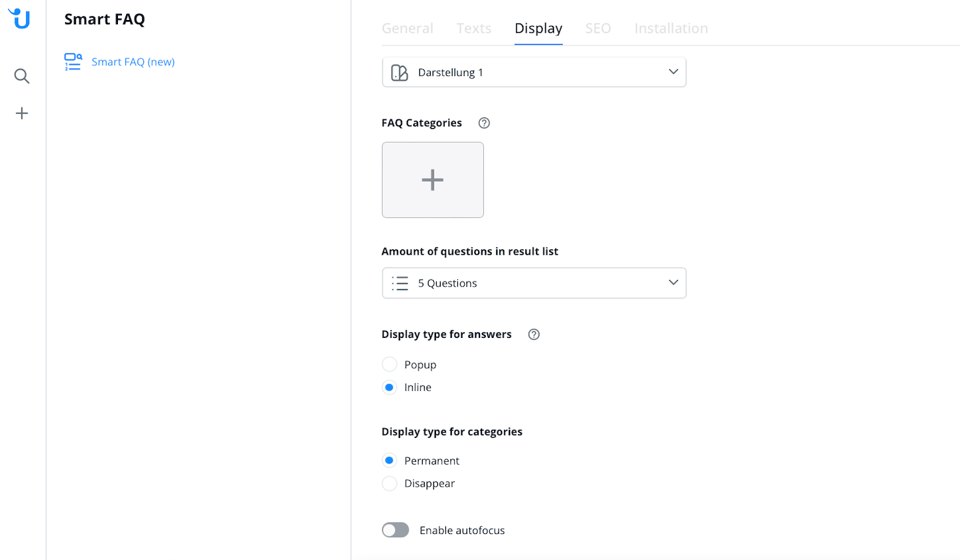The width and height of the screenshot is (960, 560).
Task: Click the layout icon in Darstellung dropdown
Action: (399, 73)
